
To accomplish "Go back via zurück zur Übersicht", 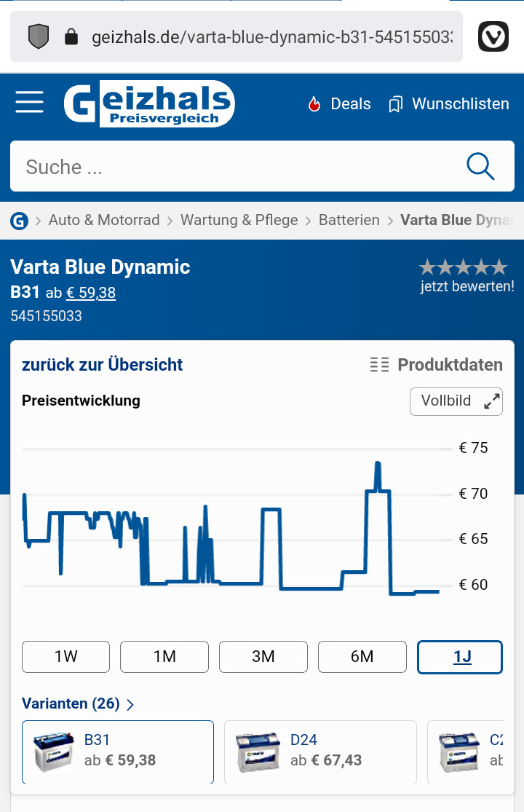I will click(x=103, y=365).
